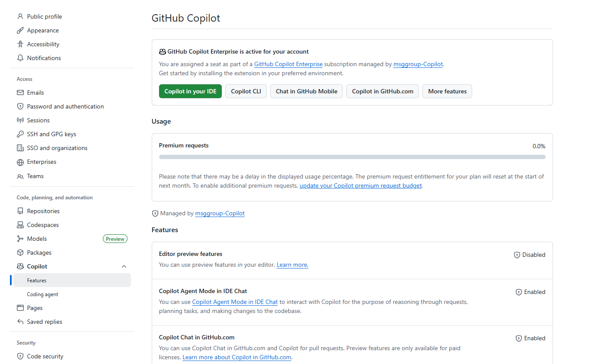Screen dimensions: 591x364
Task: Click Enabled status for Copilot Chat in GitHub.com
Action: [535, 338]
